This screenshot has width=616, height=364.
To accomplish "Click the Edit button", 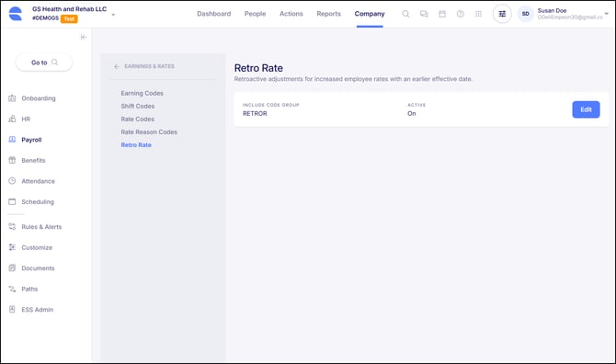I will tap(586, 109).
